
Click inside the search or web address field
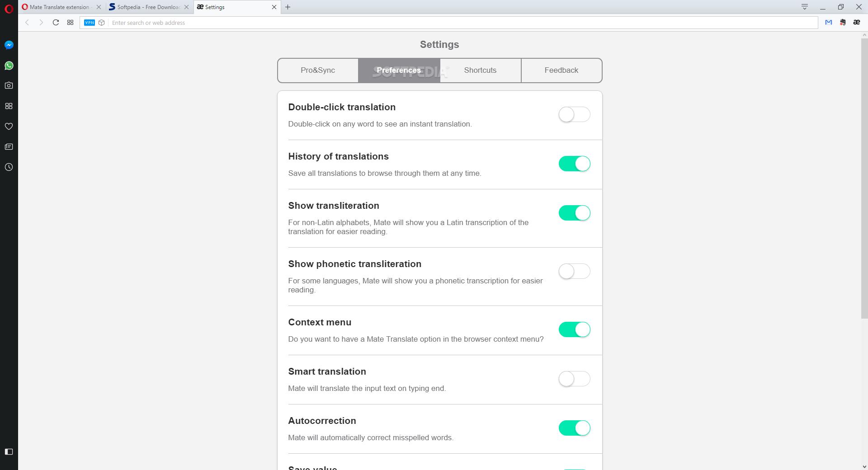316,23
